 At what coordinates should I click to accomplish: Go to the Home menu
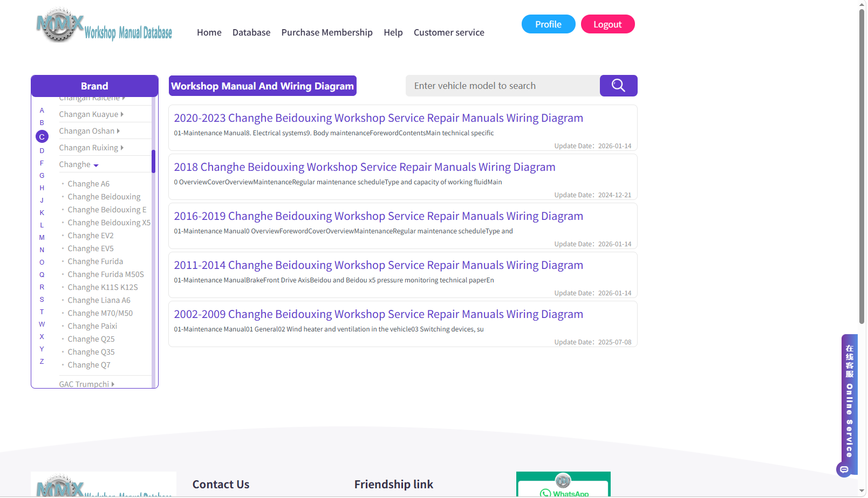pos(209,32)
